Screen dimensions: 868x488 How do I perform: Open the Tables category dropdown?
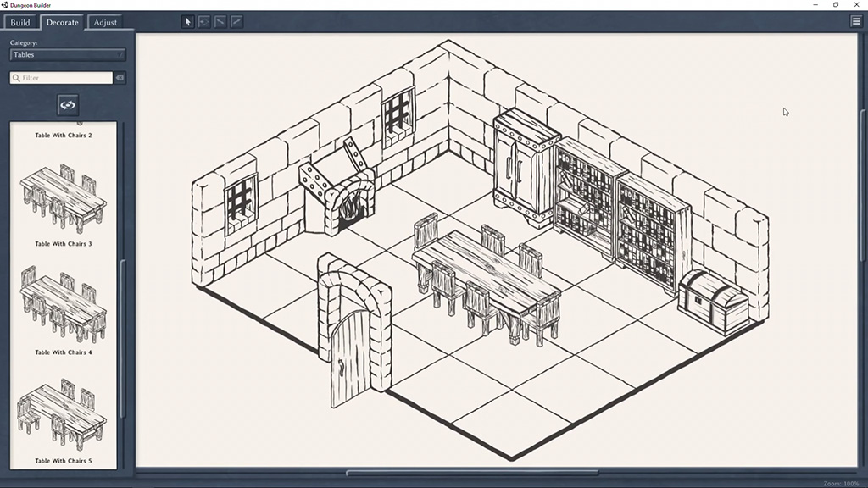(x=68, y=55)
